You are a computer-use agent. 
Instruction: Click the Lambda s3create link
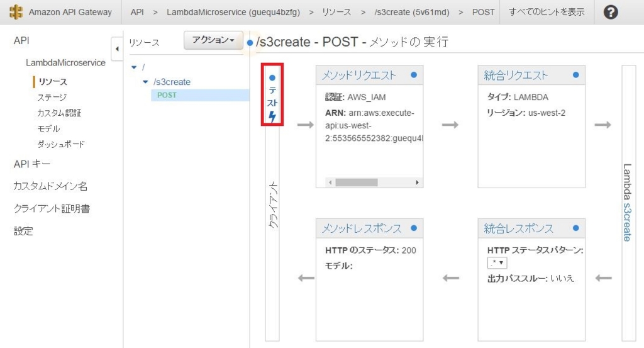[x=627, y=222]
